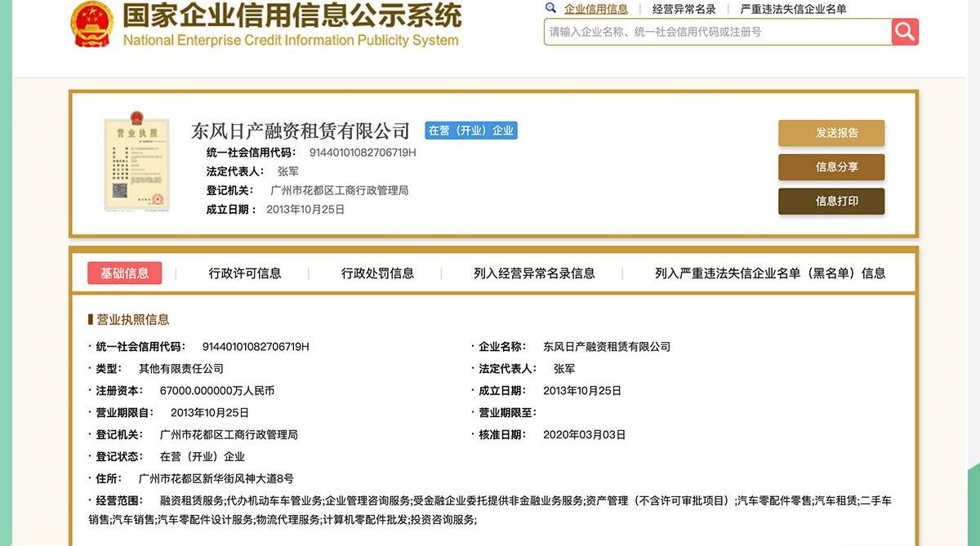Click the red magnifier search button
The image size is (980, 546).
pos(905,32)
